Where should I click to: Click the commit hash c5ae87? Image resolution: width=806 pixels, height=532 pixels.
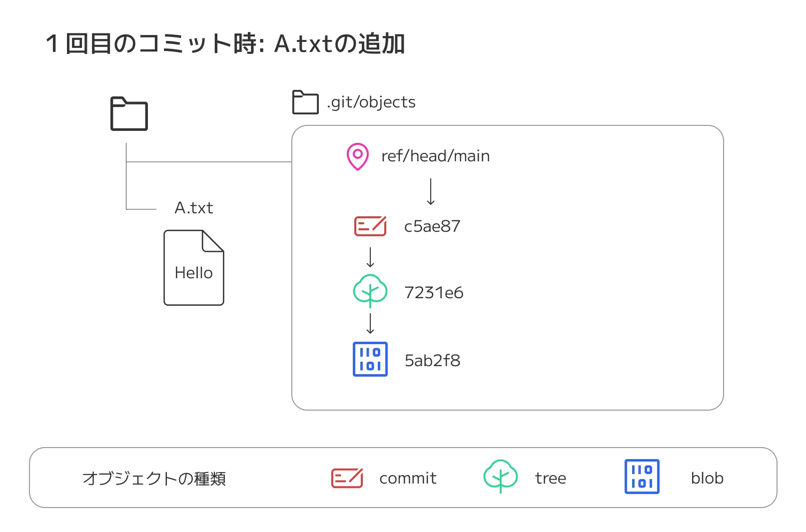click(432, 226)
